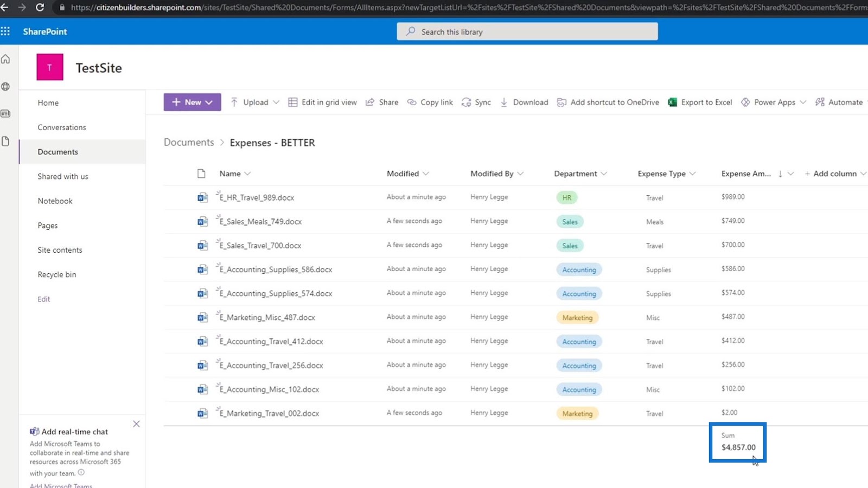Click Word icon for E_Sales_Travel_700.docx
Screen dimensions: 868x488
202,245
